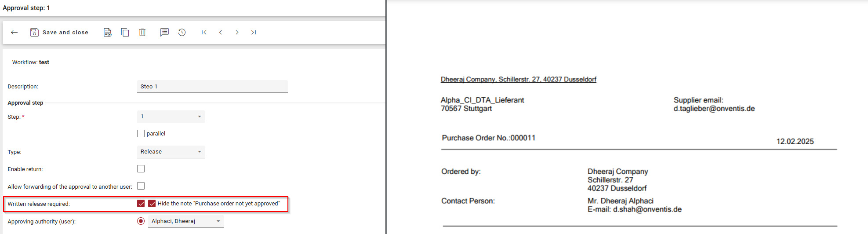Open the approver dropdown Alphaci, Dheeraj
Image resolution: width=868 pixels, height=234 pixels.
(x=186, y=221)
